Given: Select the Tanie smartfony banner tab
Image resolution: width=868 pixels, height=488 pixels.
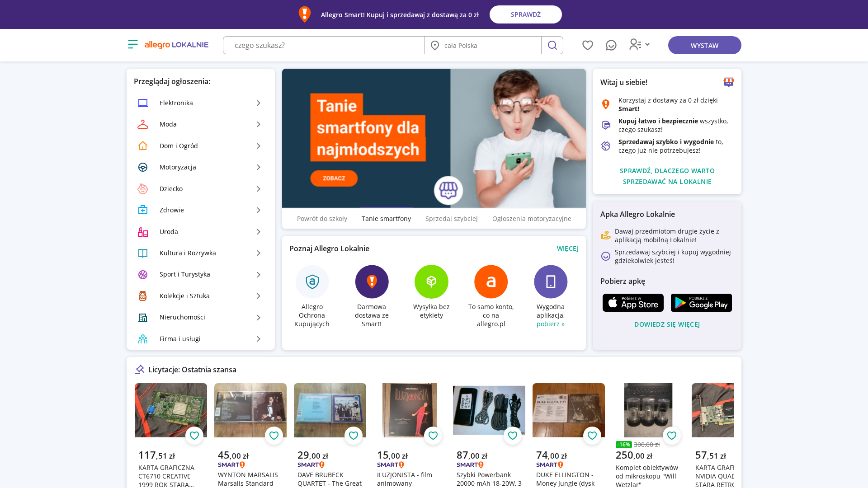Looking at the screenshot, I should (x=386, y=219).
